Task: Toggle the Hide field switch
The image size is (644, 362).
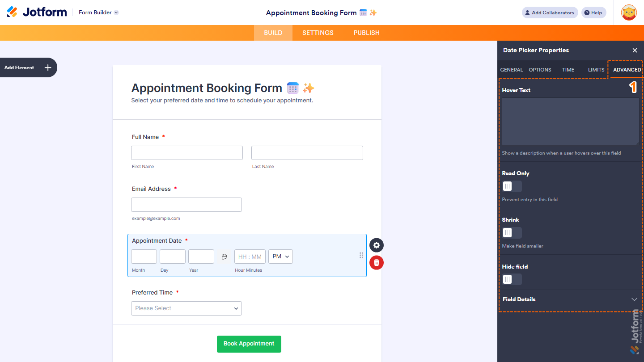Action: point(512,279)
